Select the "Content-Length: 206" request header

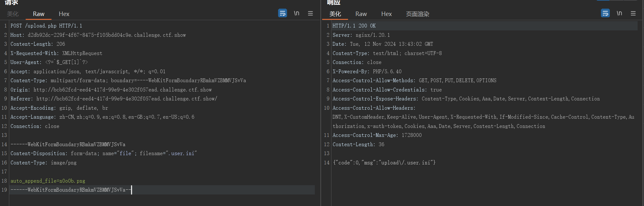(38, 44)
